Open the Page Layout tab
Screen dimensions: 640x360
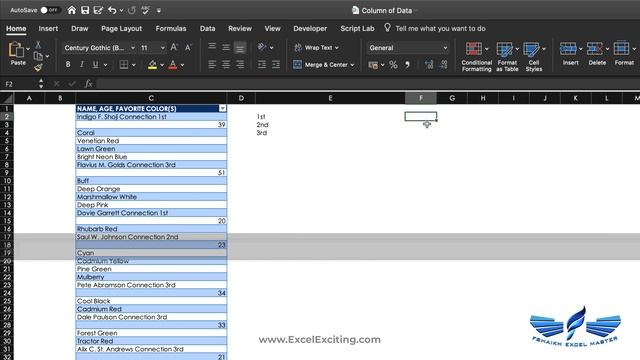pyautogui.click(x=122, y=29)
